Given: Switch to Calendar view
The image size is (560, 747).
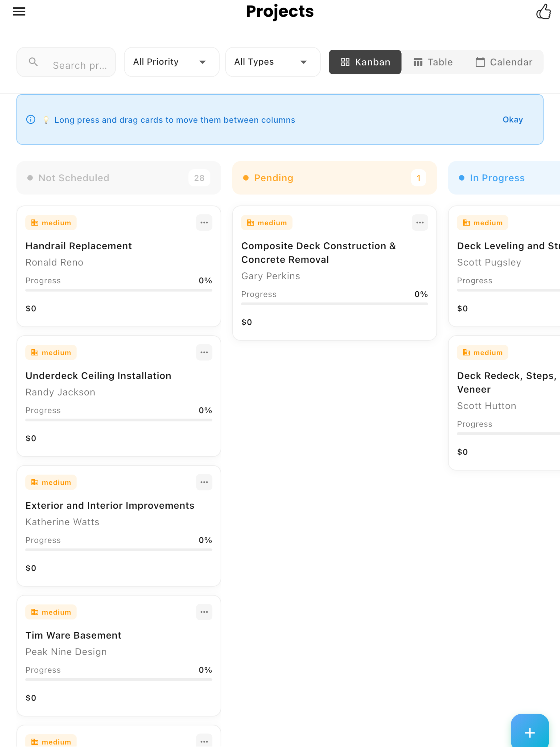Looking at the screenshot, I should click(504, 62).
